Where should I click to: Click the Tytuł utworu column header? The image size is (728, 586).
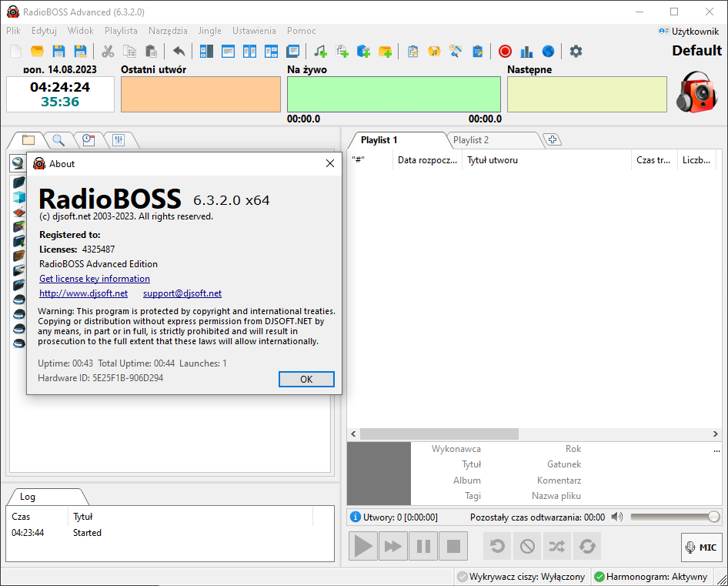546,160
